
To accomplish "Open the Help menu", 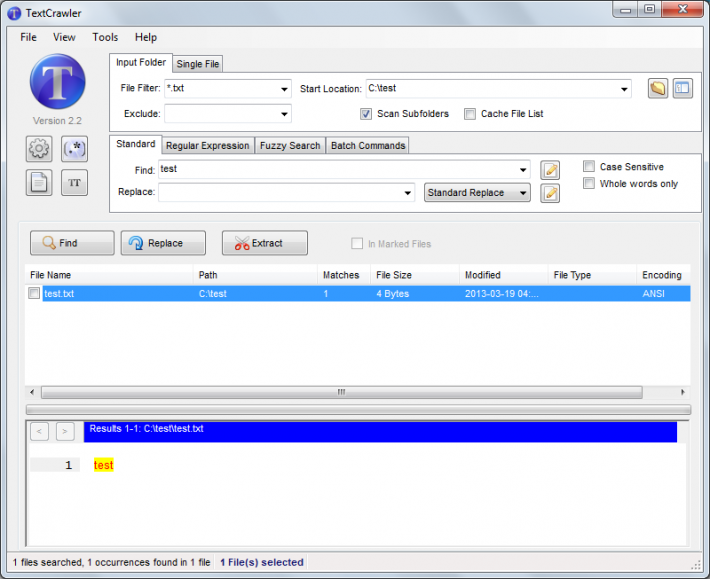I will [x=146, y=37].
